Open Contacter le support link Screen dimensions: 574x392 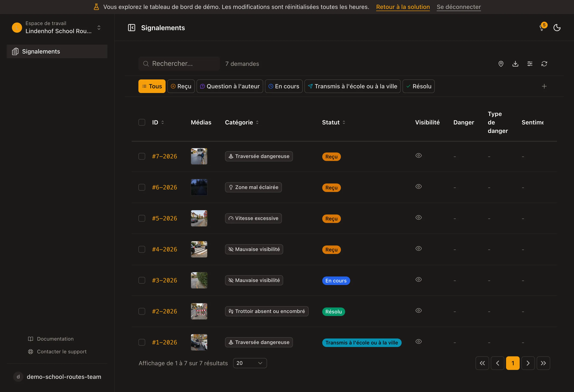pos(57,351)
